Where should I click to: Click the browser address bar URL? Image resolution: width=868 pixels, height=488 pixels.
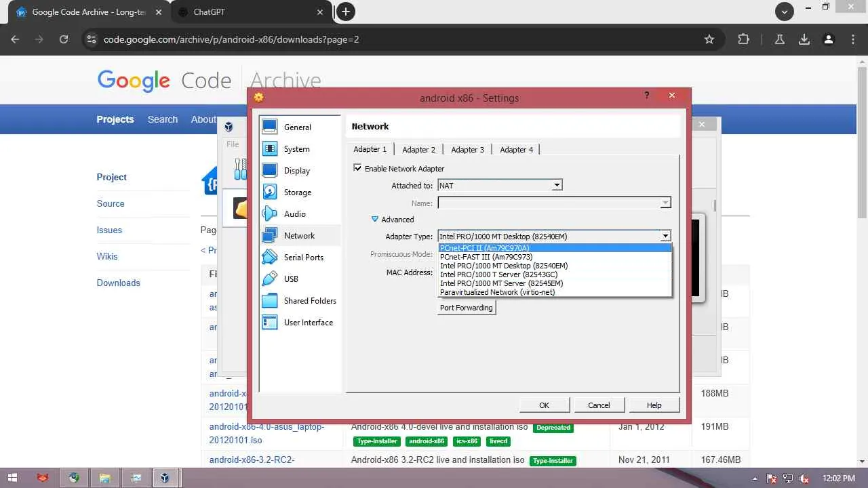click(x=231, y=39)
